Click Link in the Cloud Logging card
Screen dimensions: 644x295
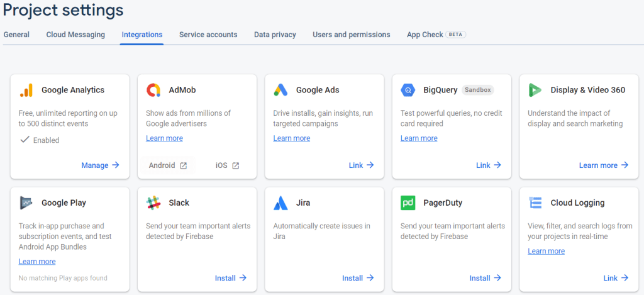point(616,278)
